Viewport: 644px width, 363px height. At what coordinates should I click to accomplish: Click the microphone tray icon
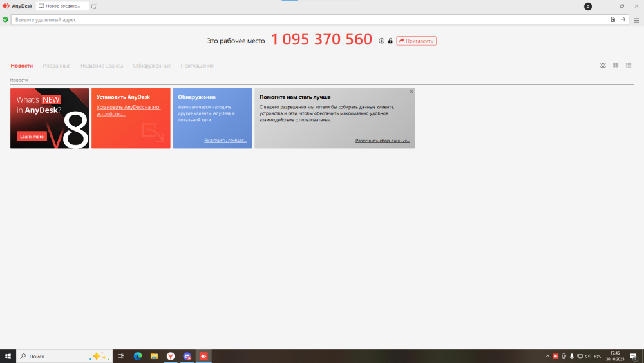(x=571, y=357)
